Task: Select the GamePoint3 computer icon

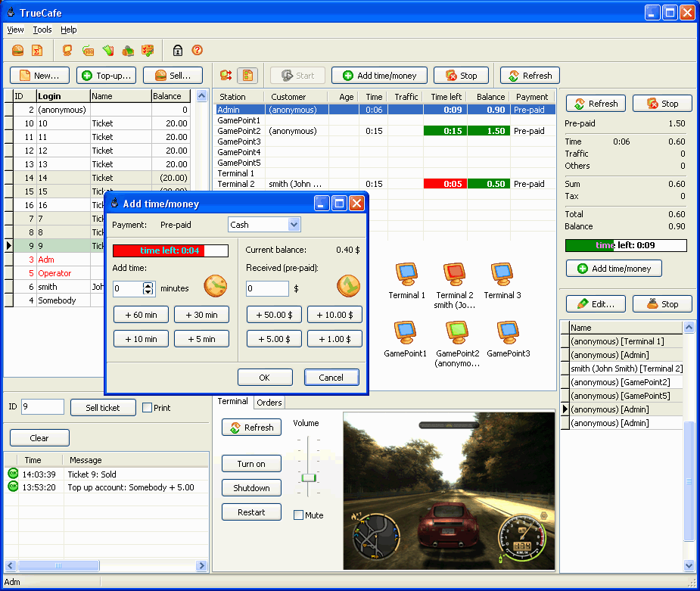Action: (x=508, y=332)
